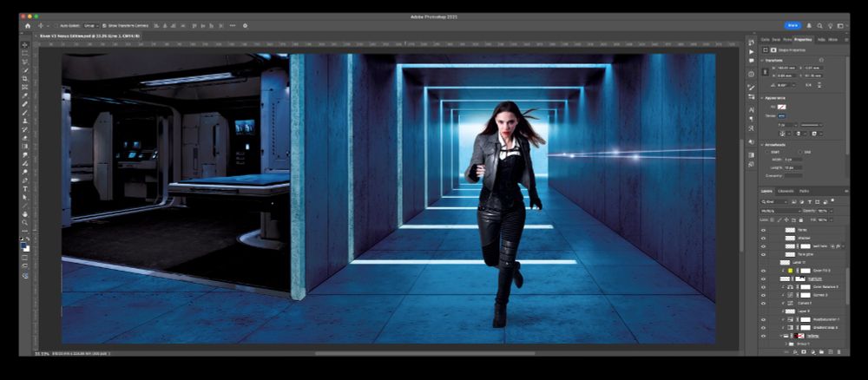Image resolution: width=868 pixels, height=380 pixels.
Task: Click the foreground color swatch
Action: (23, 245)
